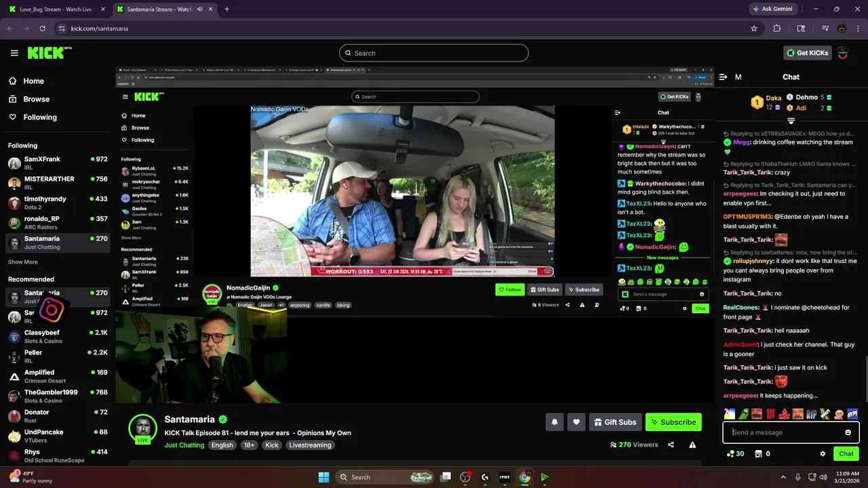This screenshot has height=488, width=868.
Task: Open Rhys recommended channel
Action: 58,455
